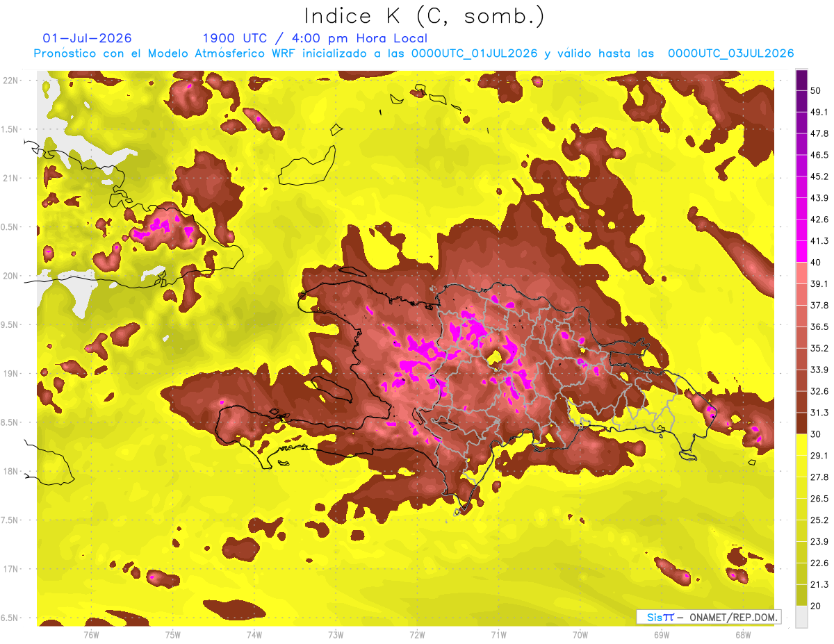Image resolution: width=834 pixels, height=644 pixels.
Task: Click the "76W" longitude label
Action: (92, 635)
